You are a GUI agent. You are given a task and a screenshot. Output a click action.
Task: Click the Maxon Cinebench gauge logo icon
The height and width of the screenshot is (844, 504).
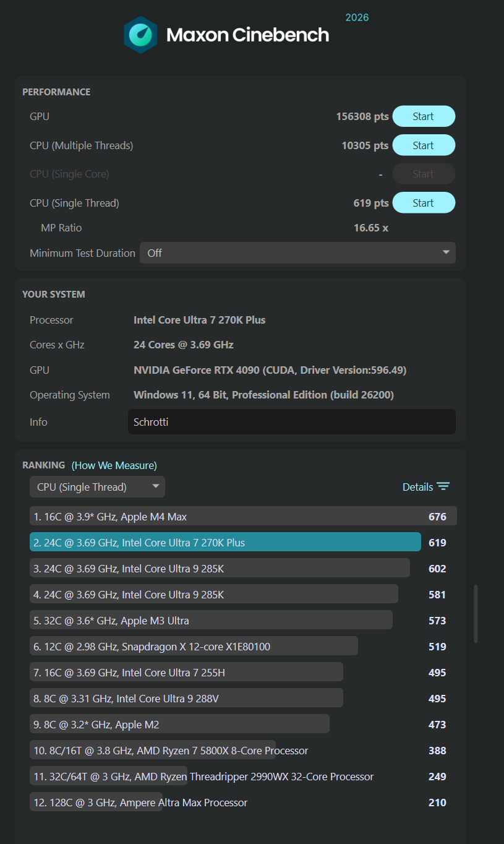point(140,35)
